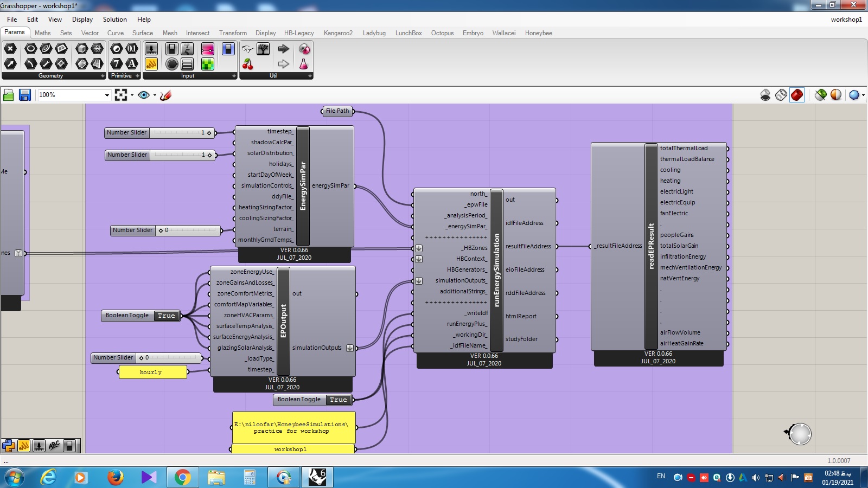Enable shaded red preview mode
This screenshot has width=868, height=488.
click(797, 95)
